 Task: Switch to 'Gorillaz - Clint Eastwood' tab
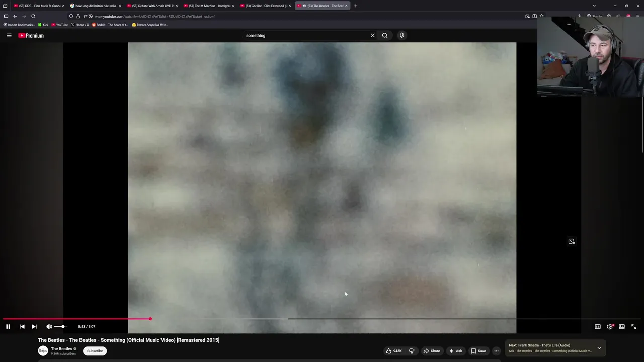(x=265, y=6)
